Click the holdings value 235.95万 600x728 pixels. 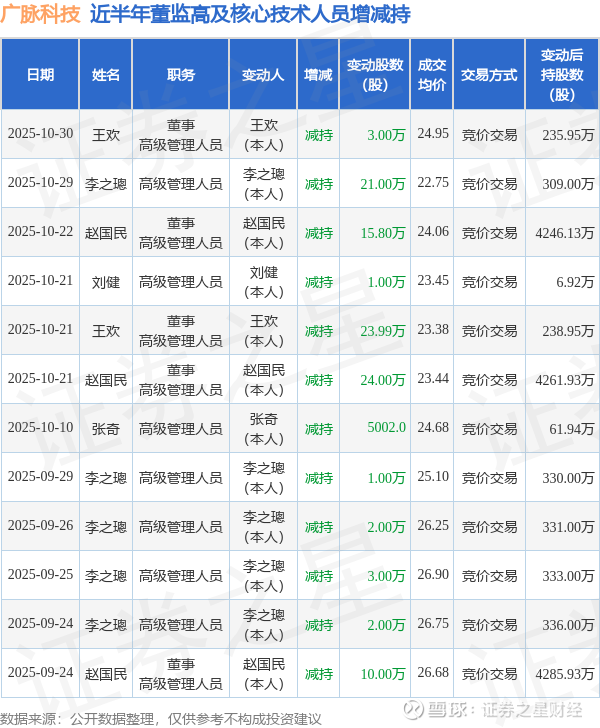click(x=568, y=135)
